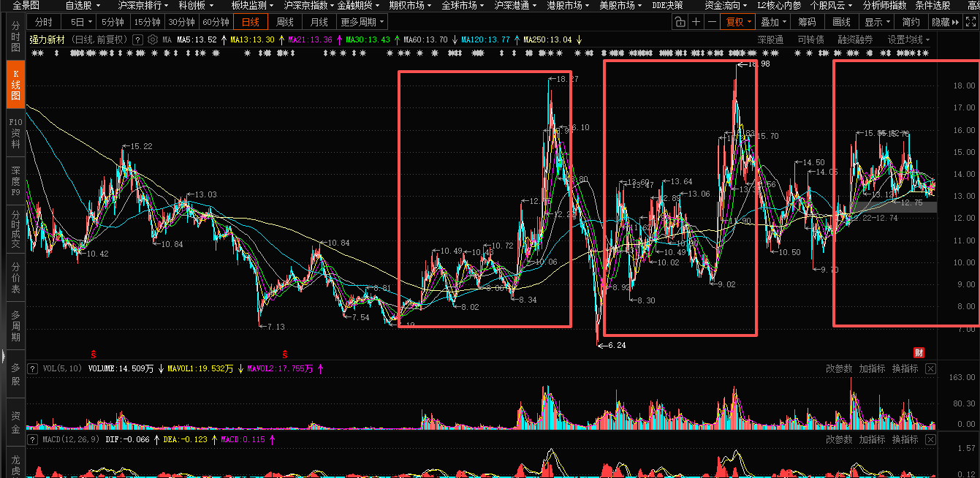Click the 深股通 tag link
This screenshot has width=980, height=478.
(770, 39)
